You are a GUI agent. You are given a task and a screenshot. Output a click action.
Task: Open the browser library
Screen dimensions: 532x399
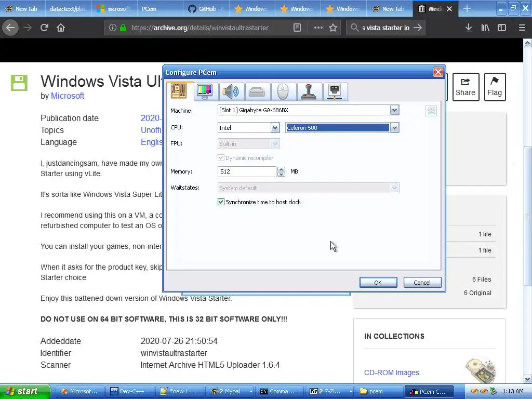(485, 28)
